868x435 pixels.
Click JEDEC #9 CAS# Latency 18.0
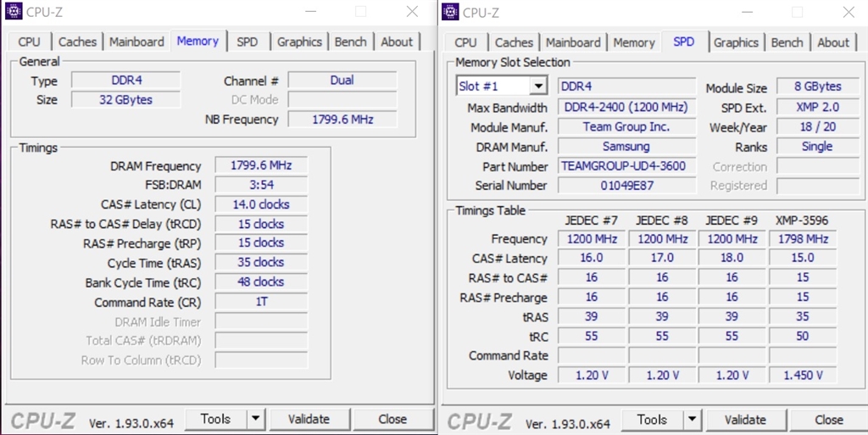click(x=732, y=258)
